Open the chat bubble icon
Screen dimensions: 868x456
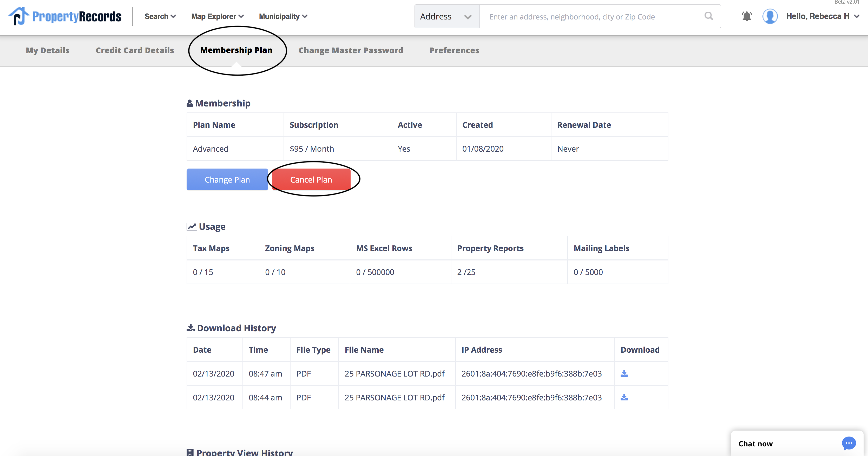click(849, 443)
